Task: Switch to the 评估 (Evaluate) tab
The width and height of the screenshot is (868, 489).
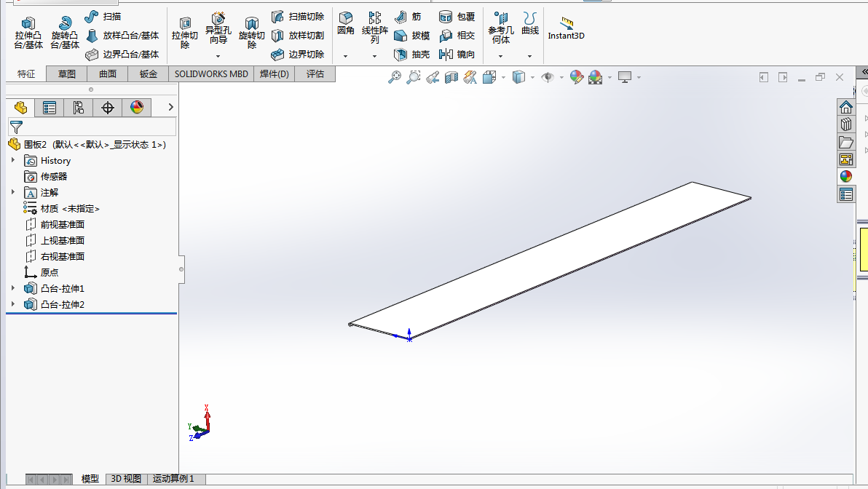Action: pos(315,74)
